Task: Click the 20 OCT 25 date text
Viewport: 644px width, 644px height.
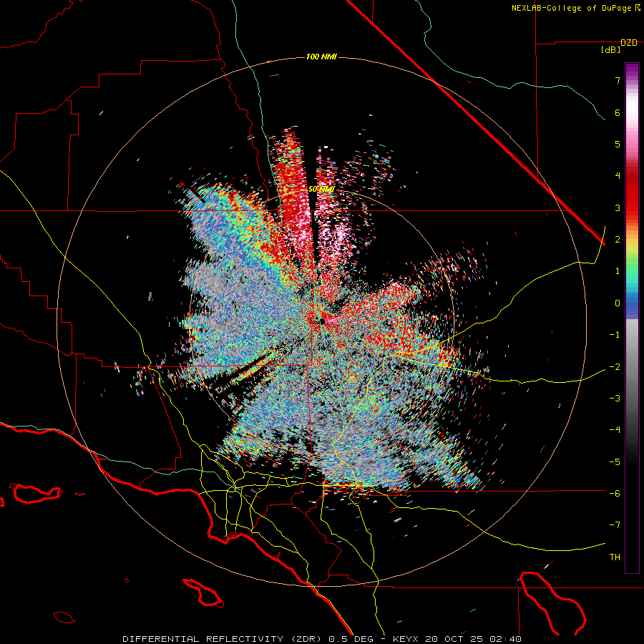Action: point(456,639)
